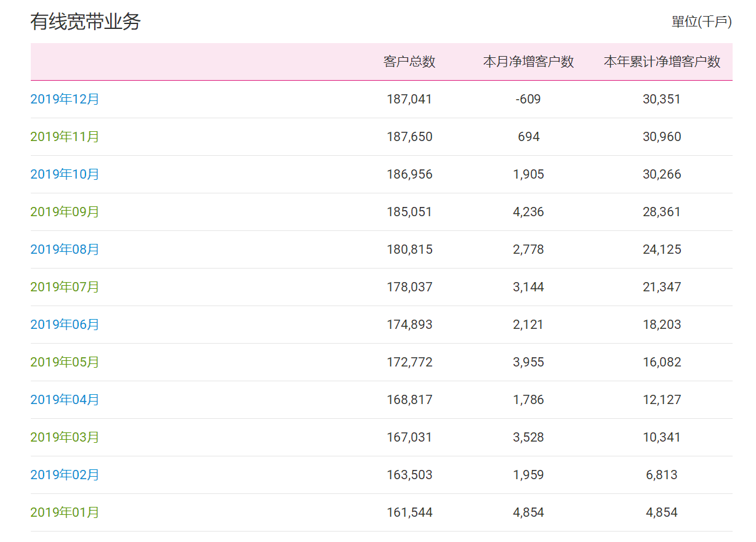
Task: Click the 本月净增客户数 column header
Action: coord(528,62)
